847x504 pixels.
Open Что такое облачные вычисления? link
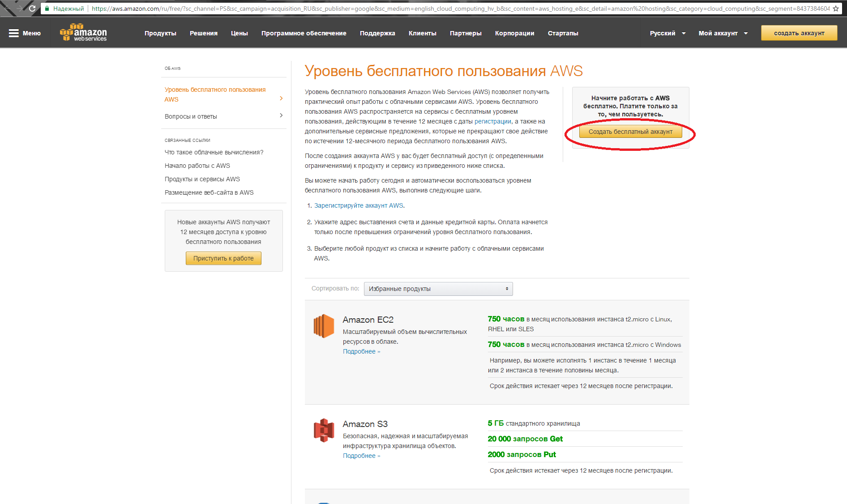pyautogui.click(x=214, y=152)
